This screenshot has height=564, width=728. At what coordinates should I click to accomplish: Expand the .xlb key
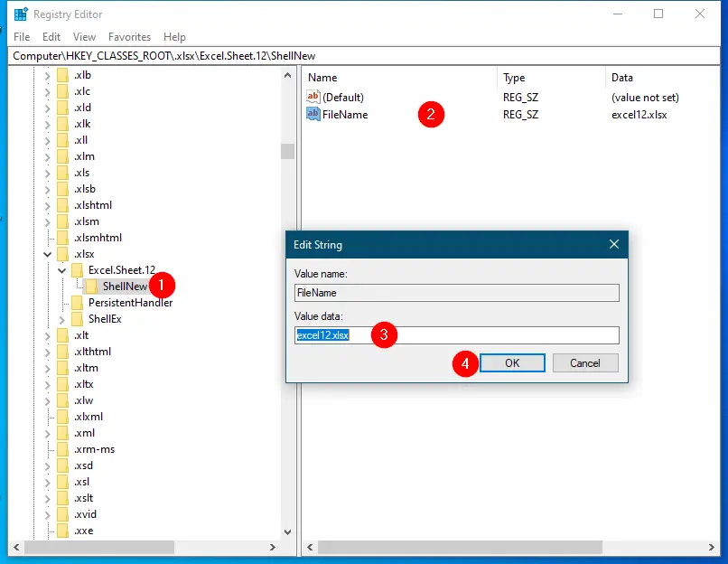coord(47,76)
